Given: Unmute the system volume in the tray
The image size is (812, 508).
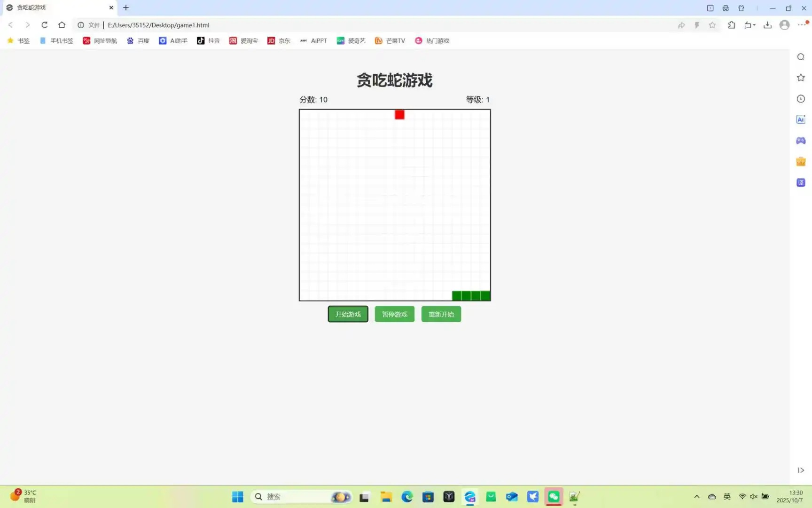Looking at the screenshot, I should (x=754, y=496).
